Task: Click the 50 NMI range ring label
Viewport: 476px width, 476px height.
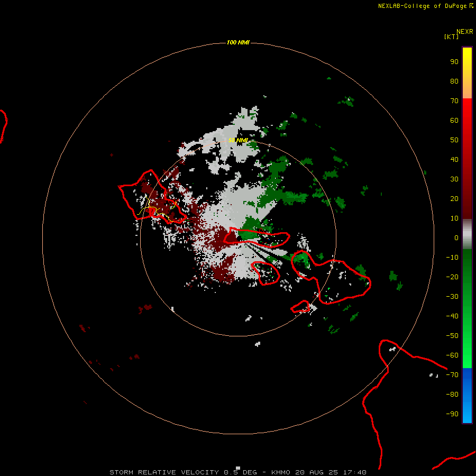Action: (x=239, y=140)
